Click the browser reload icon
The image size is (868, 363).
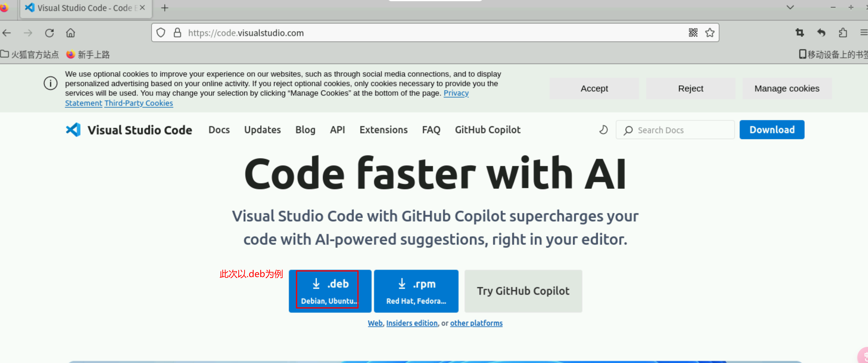(49, 33)
